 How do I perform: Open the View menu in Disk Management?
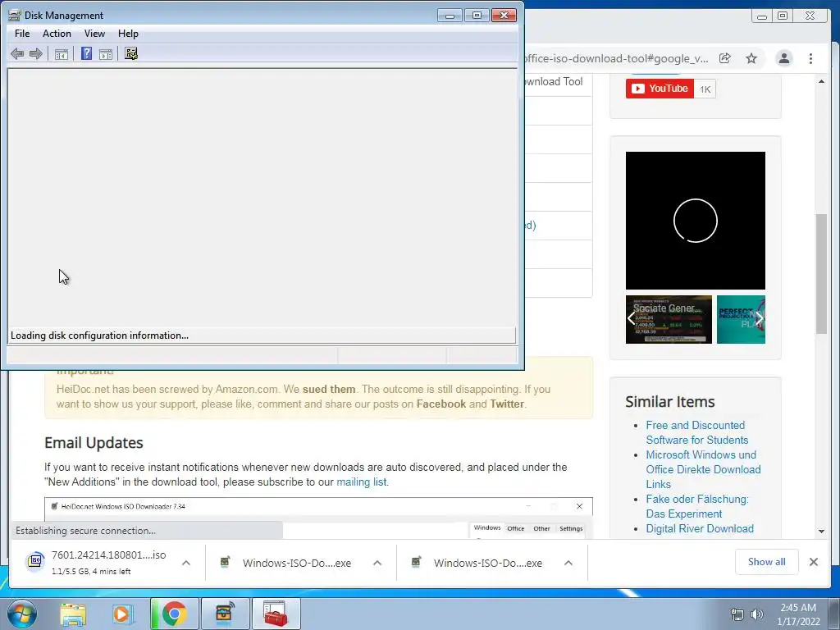(x=94, y=33)
